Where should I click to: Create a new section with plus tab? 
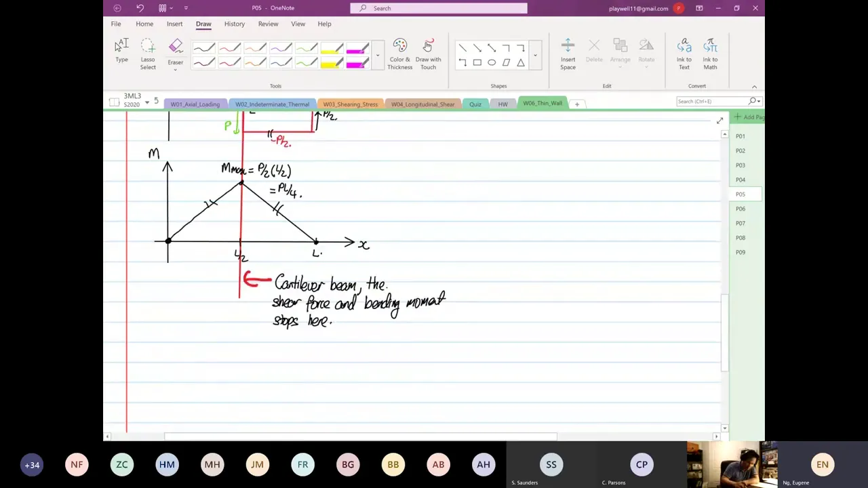[577, 104]
